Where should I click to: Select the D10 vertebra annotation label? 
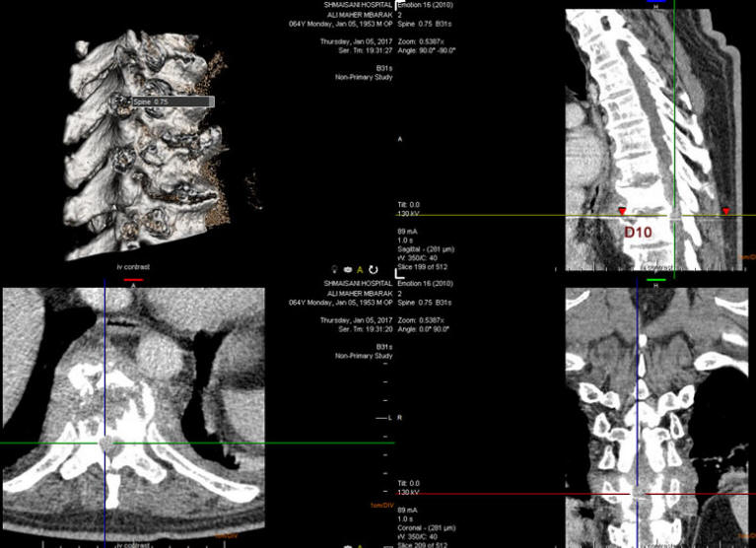click(638, 233)
